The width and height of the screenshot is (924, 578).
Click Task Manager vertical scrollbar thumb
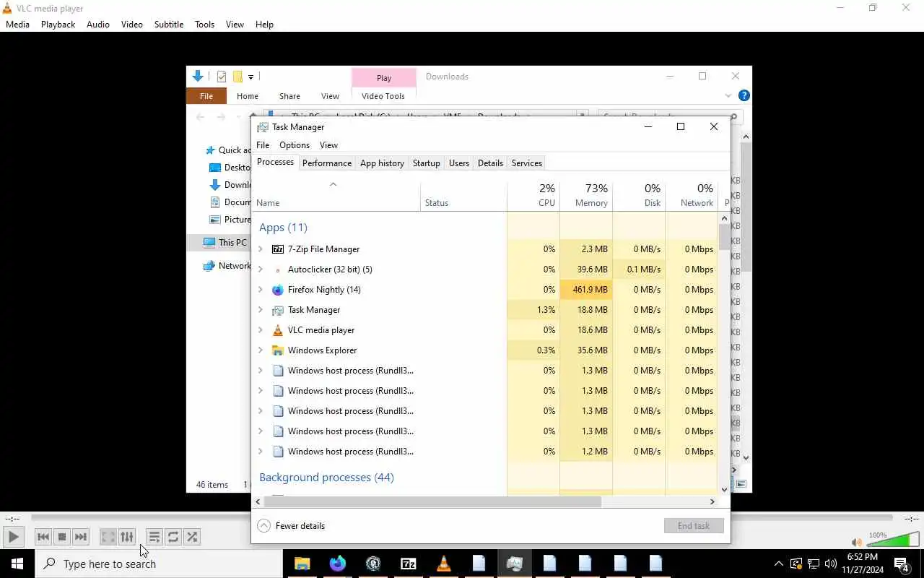724,237
